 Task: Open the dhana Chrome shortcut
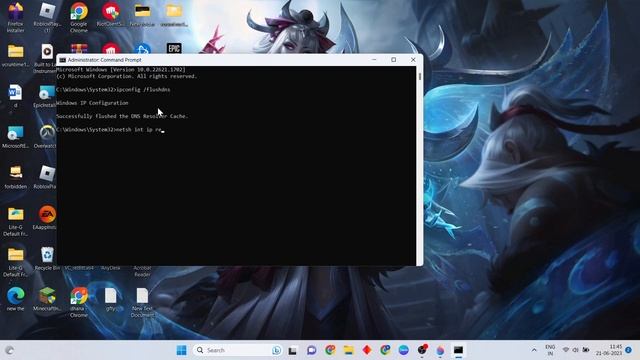point(79,302)
